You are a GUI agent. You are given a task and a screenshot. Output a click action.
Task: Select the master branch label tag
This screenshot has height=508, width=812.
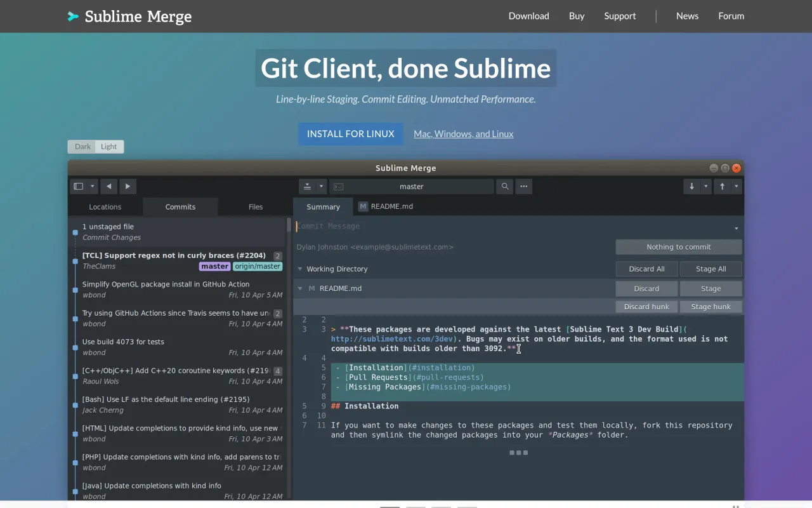click(x=215, y=267)
